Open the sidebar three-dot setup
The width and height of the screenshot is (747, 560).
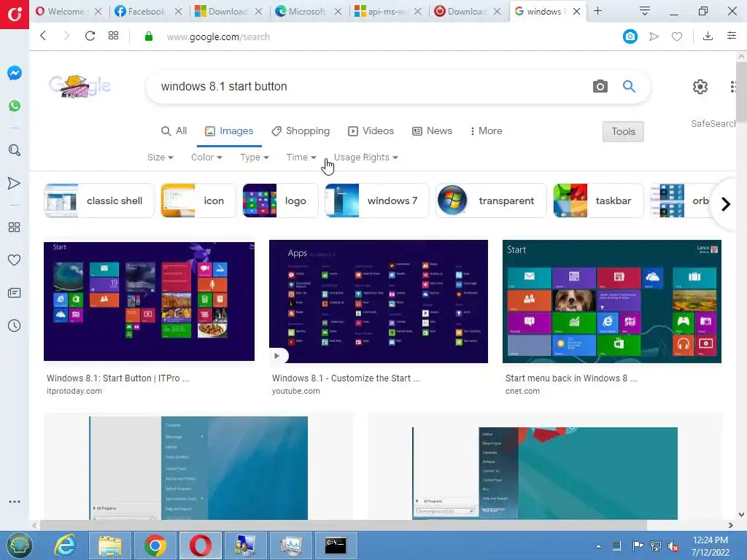tap(15, 502)
